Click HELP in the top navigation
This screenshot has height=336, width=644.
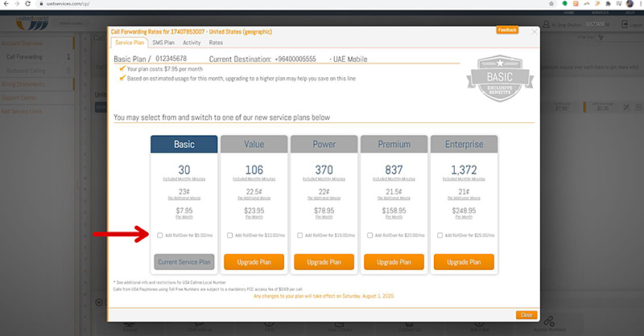point(630,13)
